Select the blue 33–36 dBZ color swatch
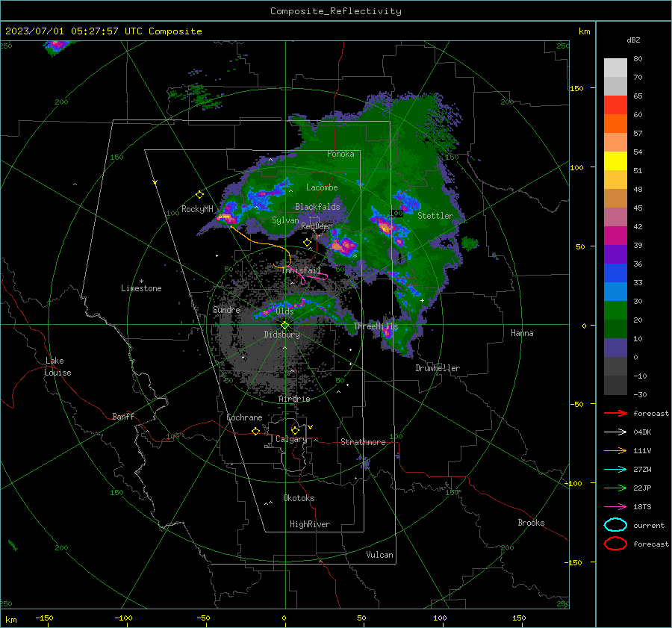Image resolution: width=672 pixels, height=628 pixels. point(615,273)
